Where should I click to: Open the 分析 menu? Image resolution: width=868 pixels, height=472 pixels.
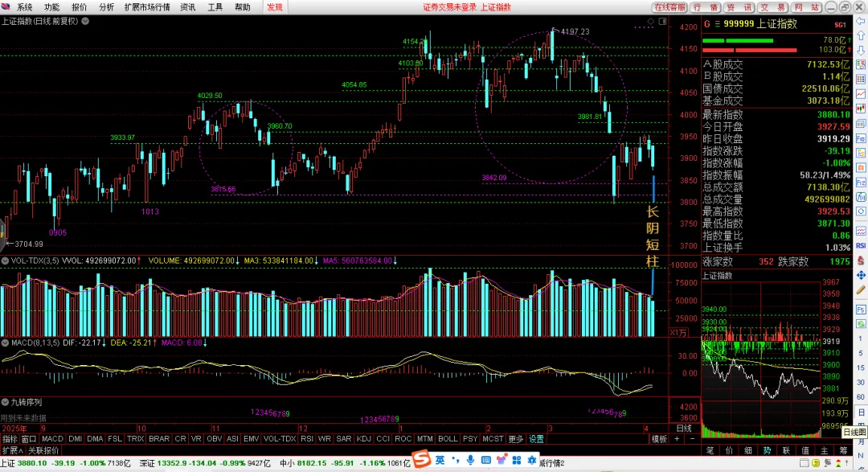coord(106,7)
